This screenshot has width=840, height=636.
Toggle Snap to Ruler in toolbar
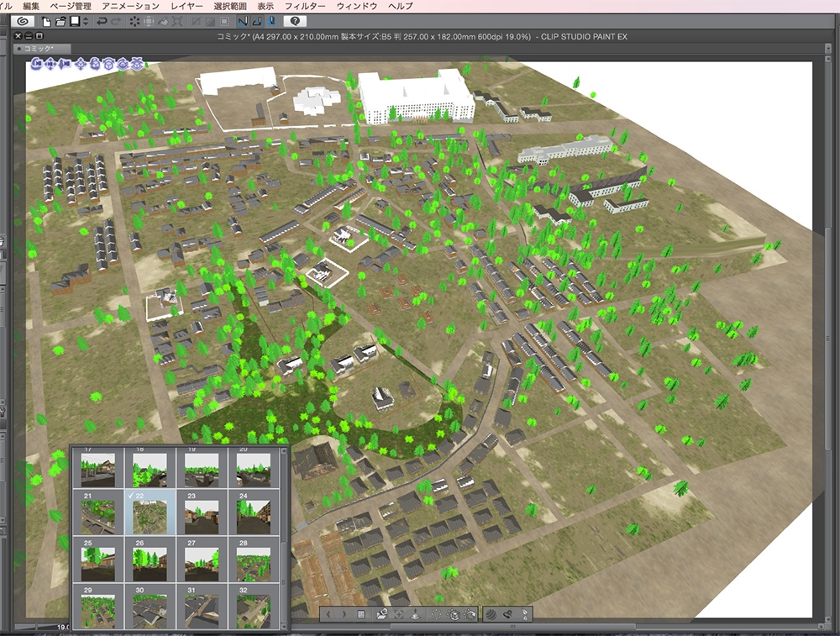point(243,22)
